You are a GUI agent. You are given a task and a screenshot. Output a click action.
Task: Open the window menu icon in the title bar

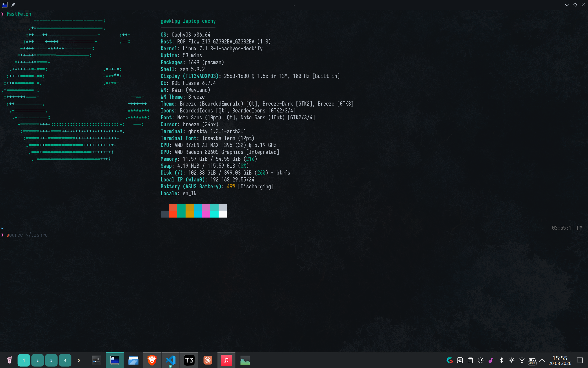(x=5, y=5)
